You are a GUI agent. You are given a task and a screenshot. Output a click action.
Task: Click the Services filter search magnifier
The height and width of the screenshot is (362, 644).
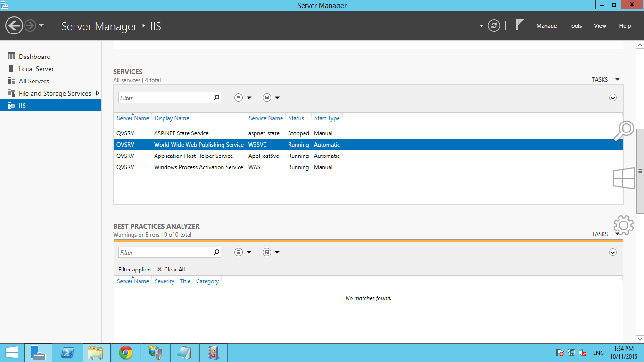tap(216, 98)
